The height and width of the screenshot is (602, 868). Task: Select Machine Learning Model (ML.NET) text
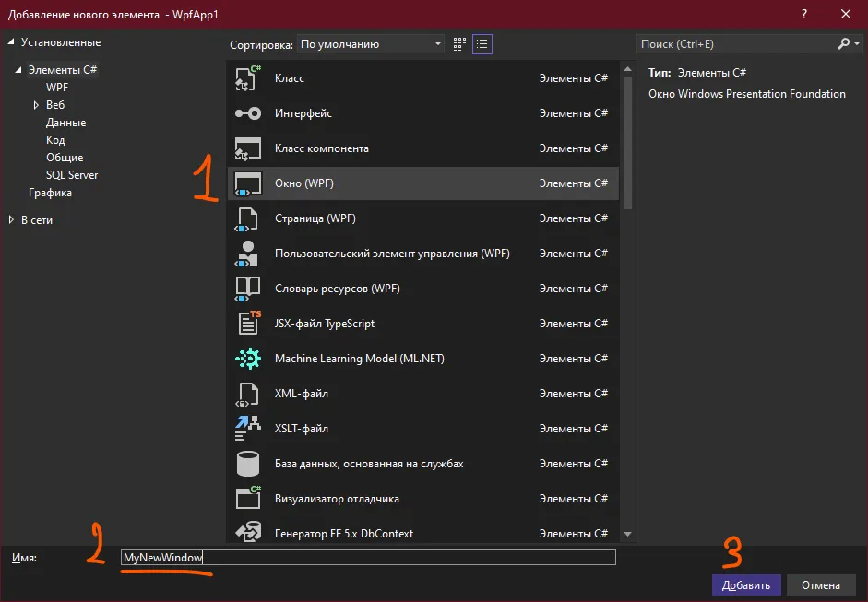click(x=360, y=359)
